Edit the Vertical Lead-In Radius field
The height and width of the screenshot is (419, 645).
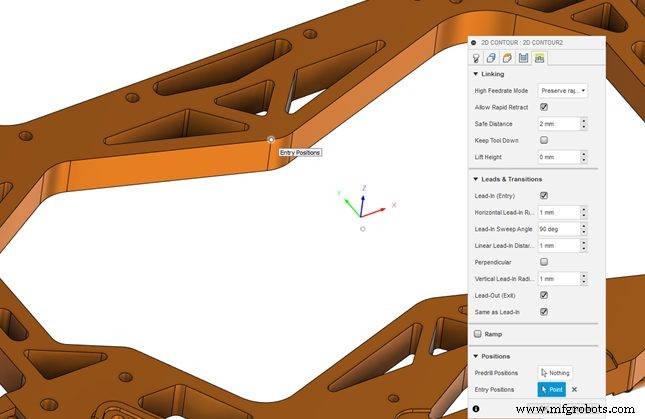point(559,279)
